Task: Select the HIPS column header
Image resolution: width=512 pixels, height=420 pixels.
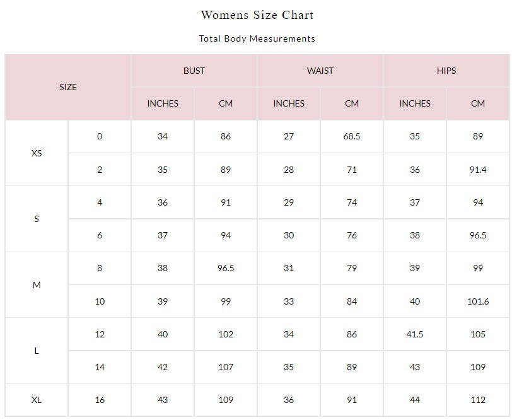Action: click(x=446, y=71)
